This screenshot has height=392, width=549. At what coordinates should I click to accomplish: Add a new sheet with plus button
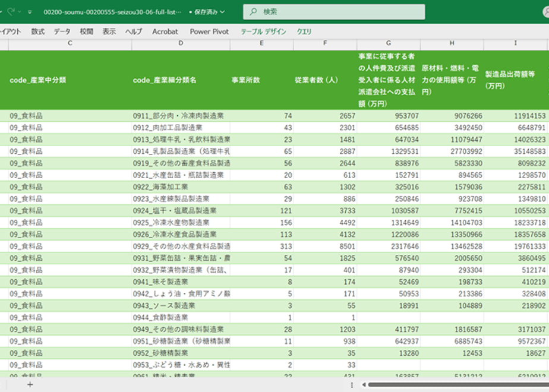(x=30, y=385)
